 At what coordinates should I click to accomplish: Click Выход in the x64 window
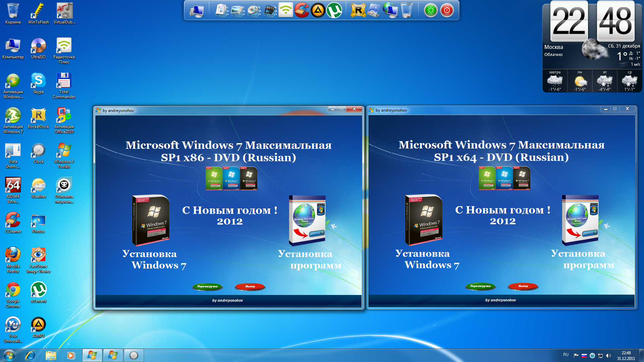coord(523,286)
